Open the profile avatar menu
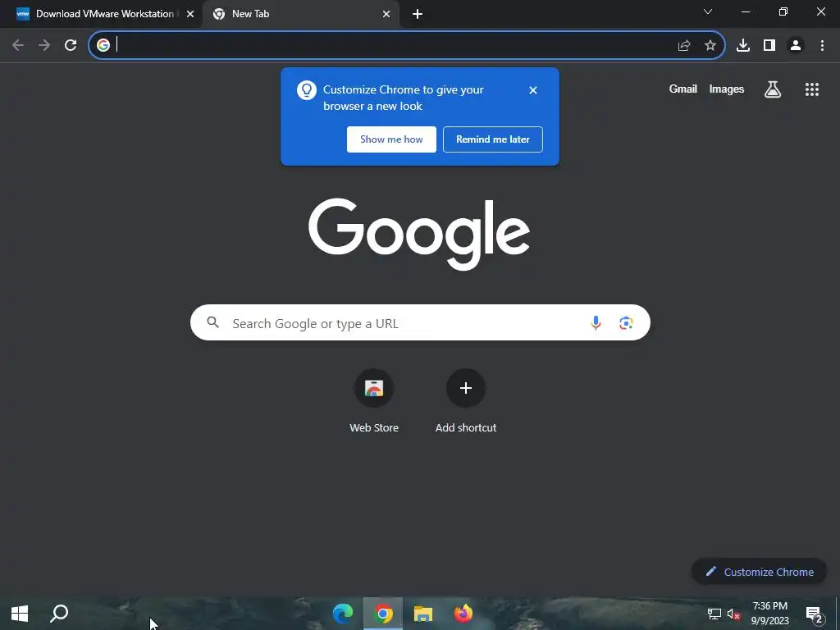Viewport: 840px width, 630px height. click(796, 46)
